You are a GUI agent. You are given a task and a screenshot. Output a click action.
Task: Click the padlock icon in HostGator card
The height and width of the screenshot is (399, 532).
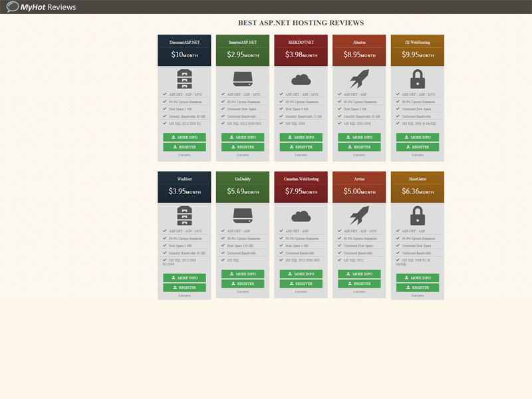(x=418, y=215)
